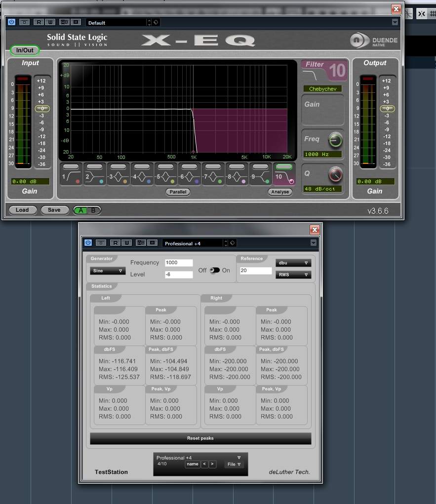
Task: Click the Reset peaks button
Action: [200, 438]
